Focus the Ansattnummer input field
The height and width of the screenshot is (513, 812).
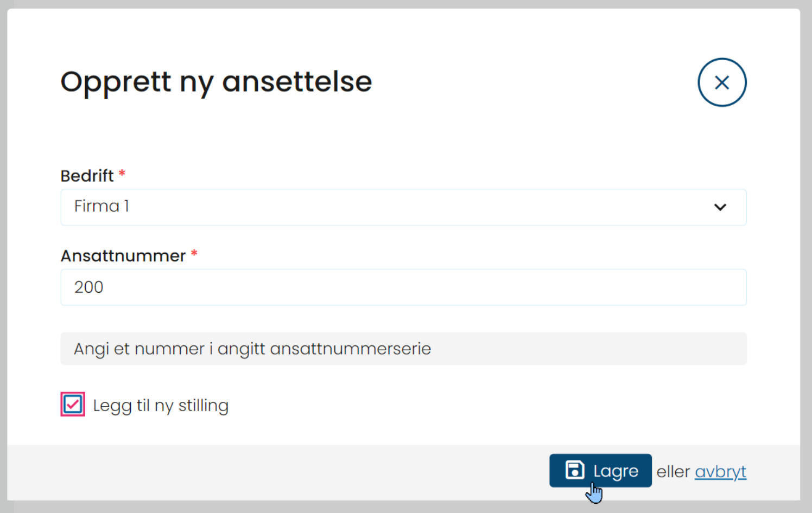coord(403,287)
